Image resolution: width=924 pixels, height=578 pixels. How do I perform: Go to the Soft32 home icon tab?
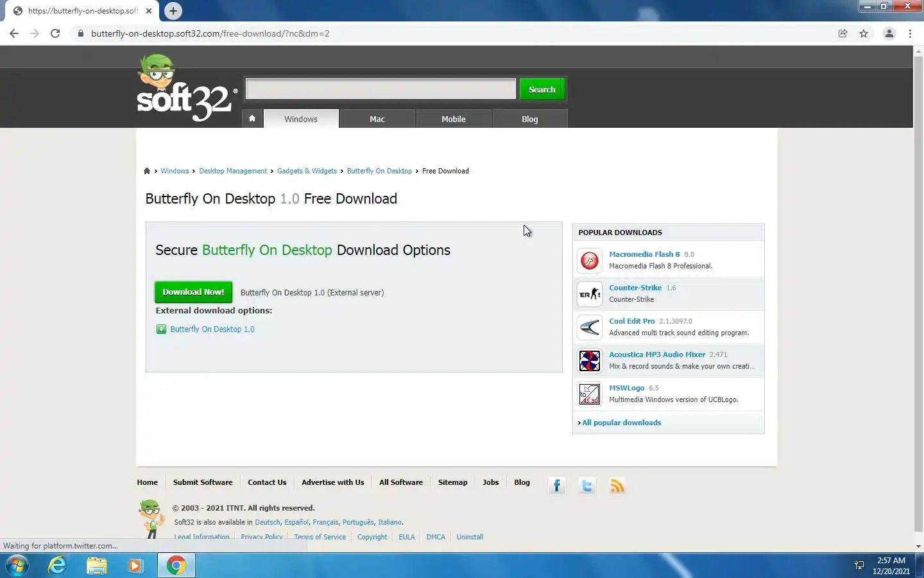click(252, 119)
